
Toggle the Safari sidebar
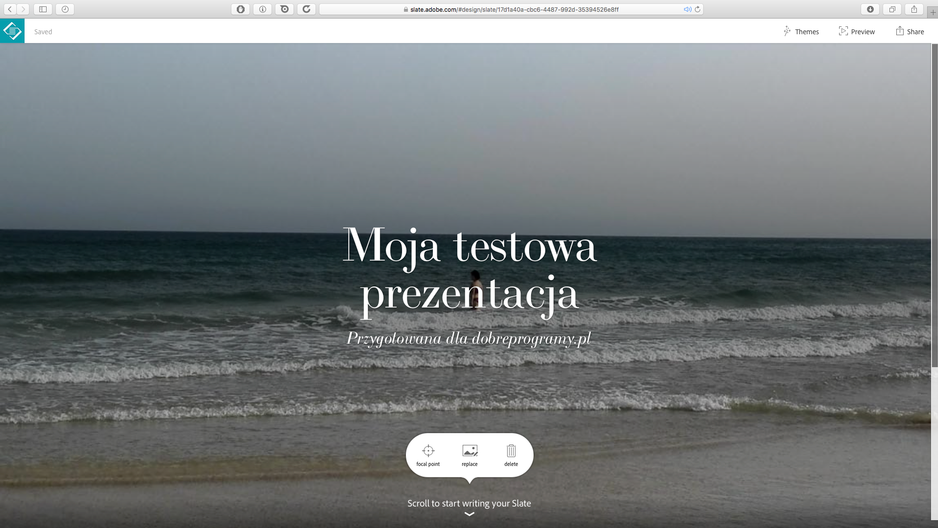tap(43, 9)
